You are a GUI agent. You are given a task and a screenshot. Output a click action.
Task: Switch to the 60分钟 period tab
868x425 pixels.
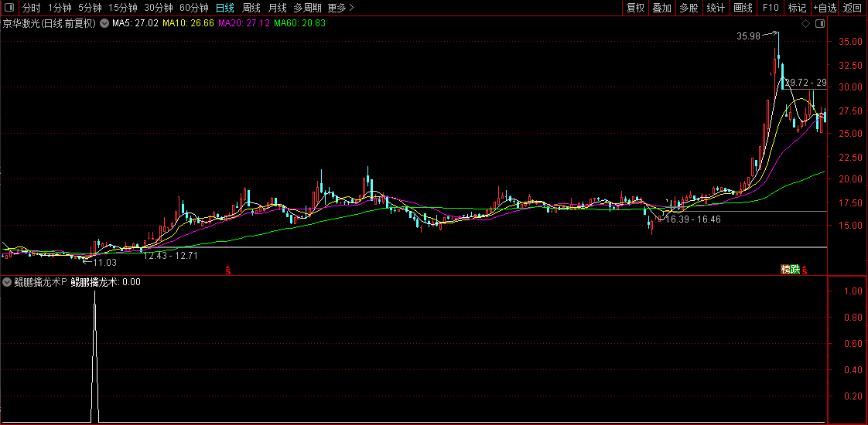pos(193,8)
